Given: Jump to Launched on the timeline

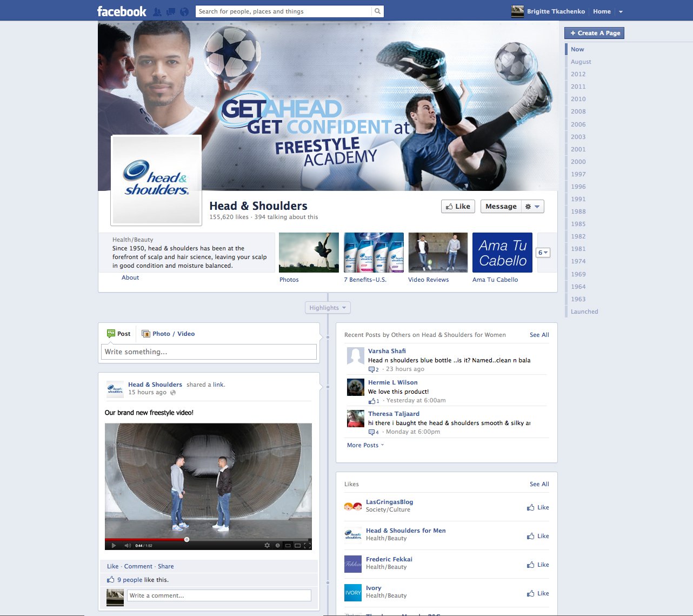Looking at the screenshot, I should pyautogui.click(x=584, y=312).
